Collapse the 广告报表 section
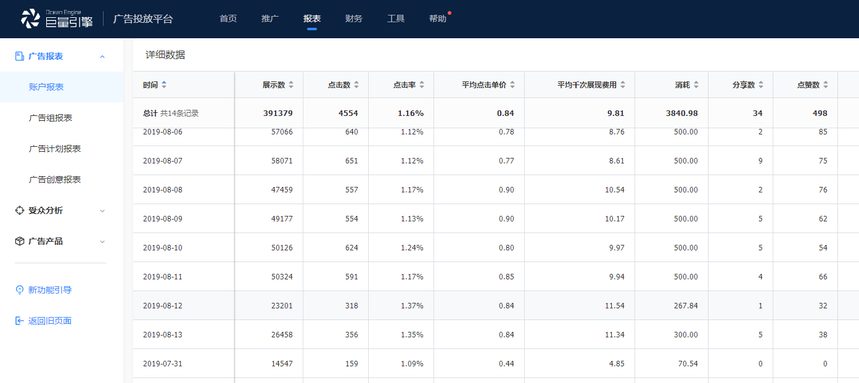This screenshot has width=859, height=383. point(102,56)
